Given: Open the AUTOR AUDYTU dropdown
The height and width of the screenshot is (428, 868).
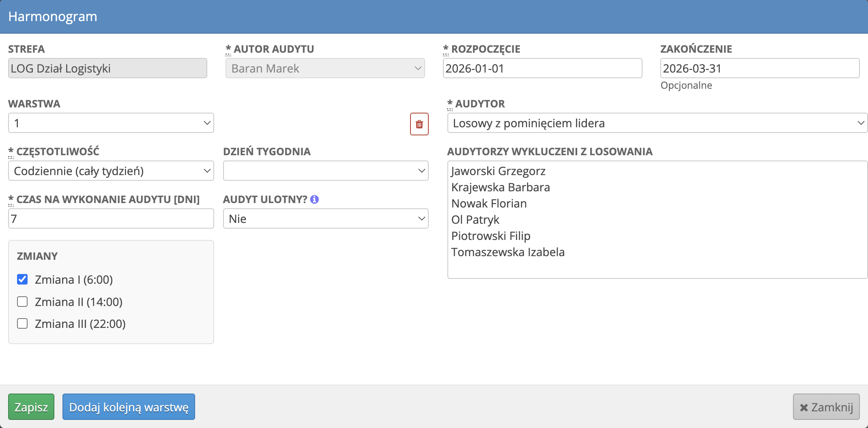Looking at the screenshot, I should 324,68.
